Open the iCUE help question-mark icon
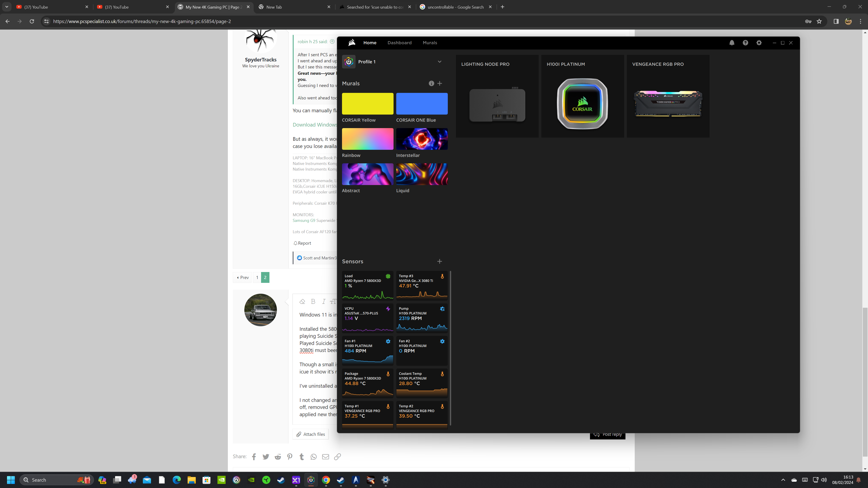This screenshot has height=488, width=868. tap(745, 43)
